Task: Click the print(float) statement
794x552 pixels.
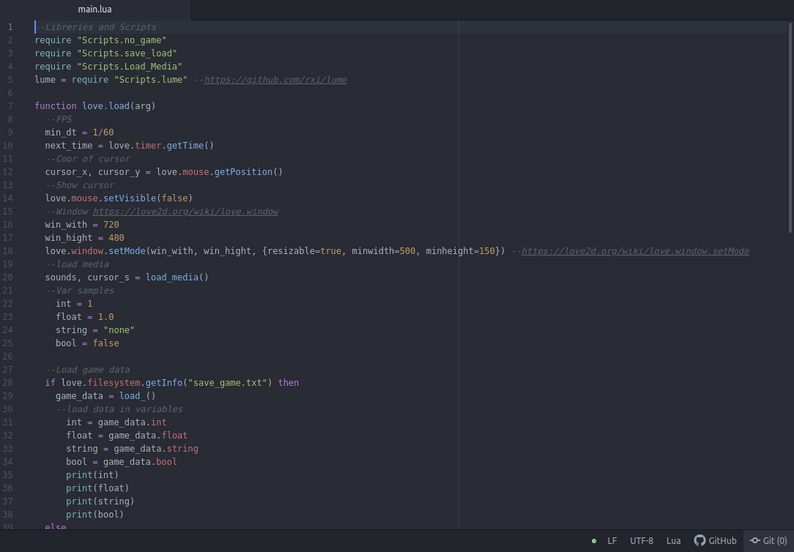Action: [x=98, y=488]
